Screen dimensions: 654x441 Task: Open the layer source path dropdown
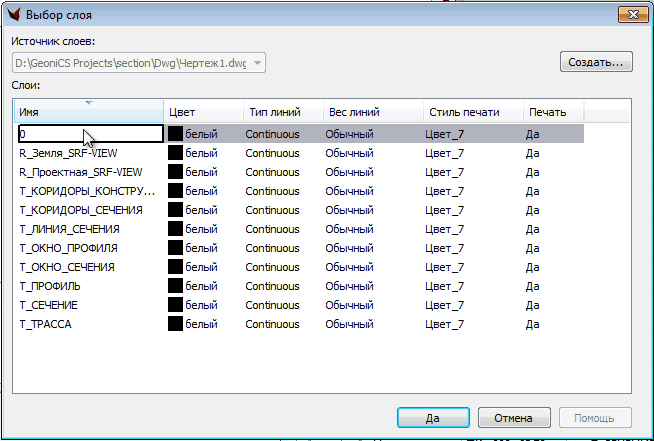point(258,63)
